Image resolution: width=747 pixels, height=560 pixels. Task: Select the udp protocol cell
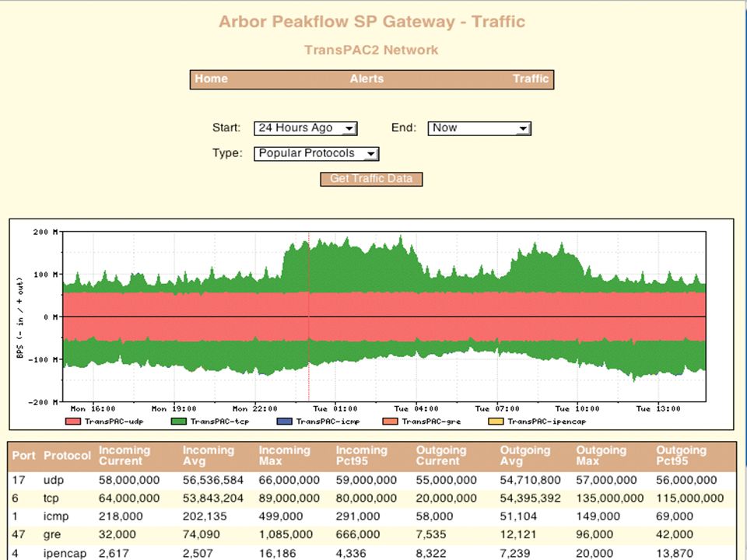pos(54,480)
